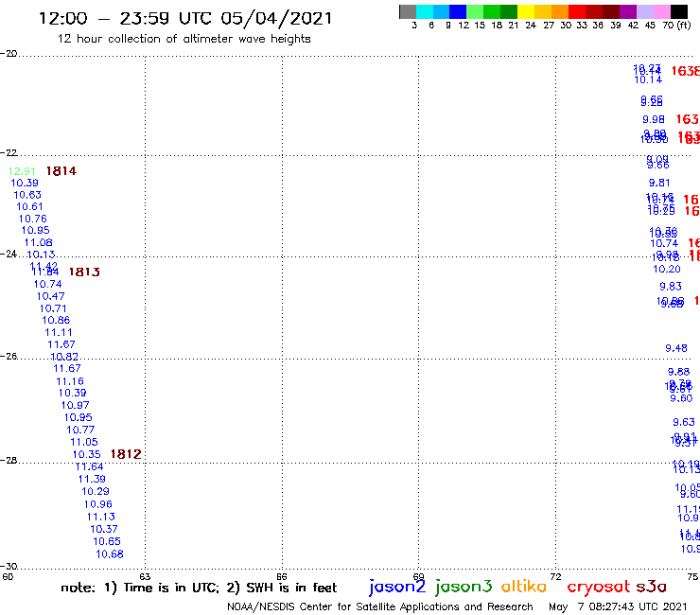Click the wave height value 10.37
The height and width of the screenshot is (615, 700).
(104, 529)
